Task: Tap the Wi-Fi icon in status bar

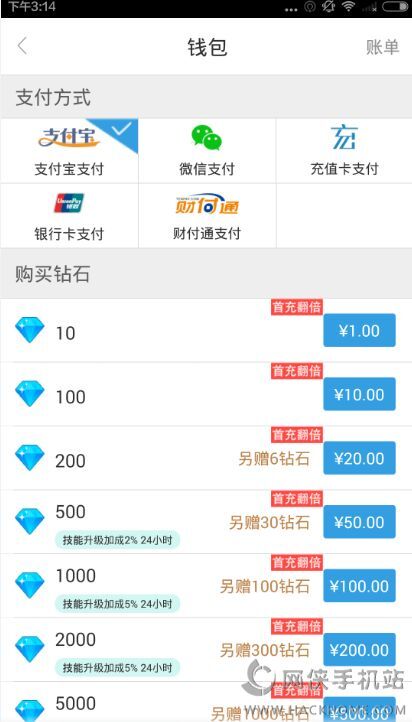Action: (348, 7)
